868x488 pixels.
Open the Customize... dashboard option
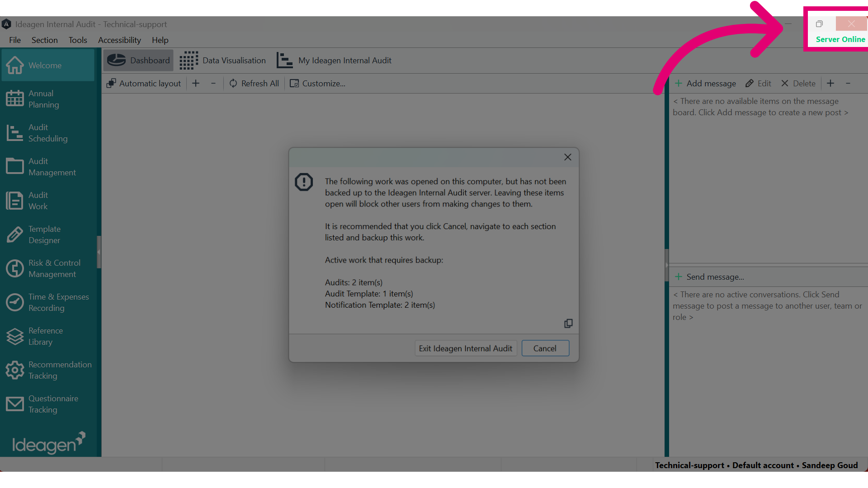[x=317, y=84]
